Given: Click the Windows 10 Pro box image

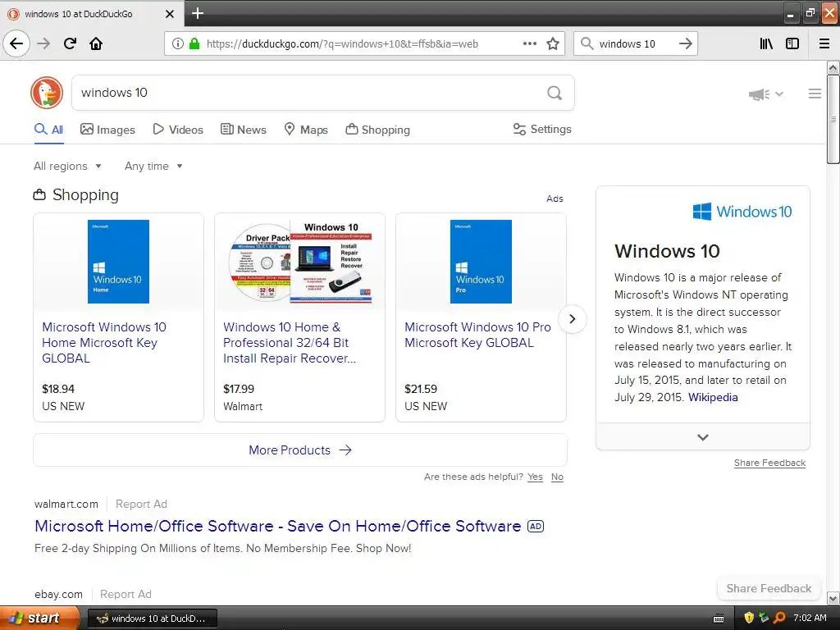Looking at the screenshot, I should (481, 262).
